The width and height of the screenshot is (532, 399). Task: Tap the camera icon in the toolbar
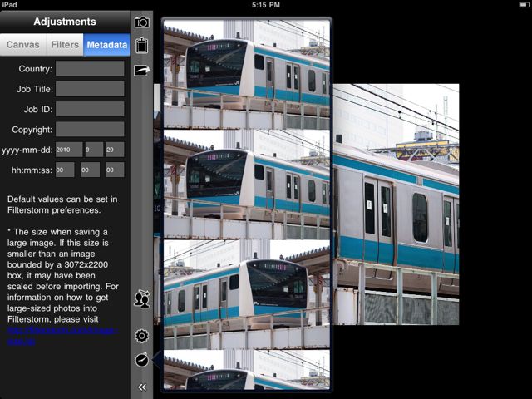142,22
